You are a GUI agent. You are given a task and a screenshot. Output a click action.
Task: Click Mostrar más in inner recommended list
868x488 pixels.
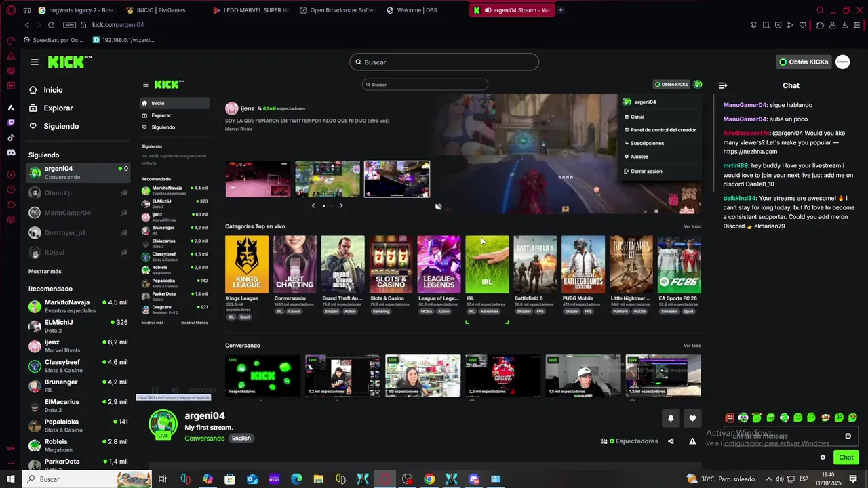coord(153,323)
